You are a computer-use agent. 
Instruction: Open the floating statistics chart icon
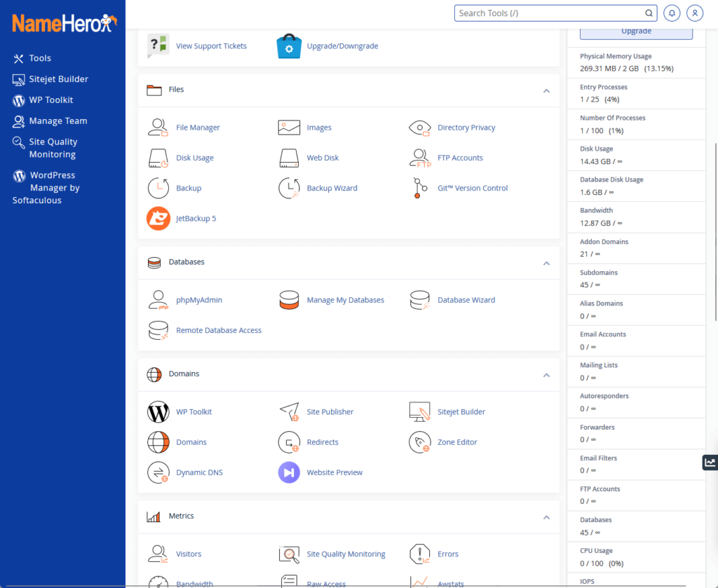(710, 462)
